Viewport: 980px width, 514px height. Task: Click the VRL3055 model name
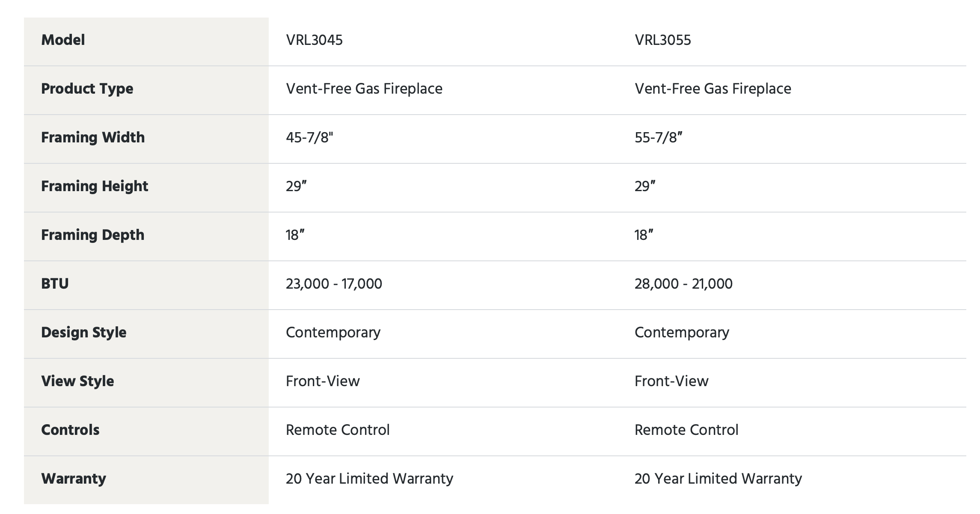click(662, 40)
